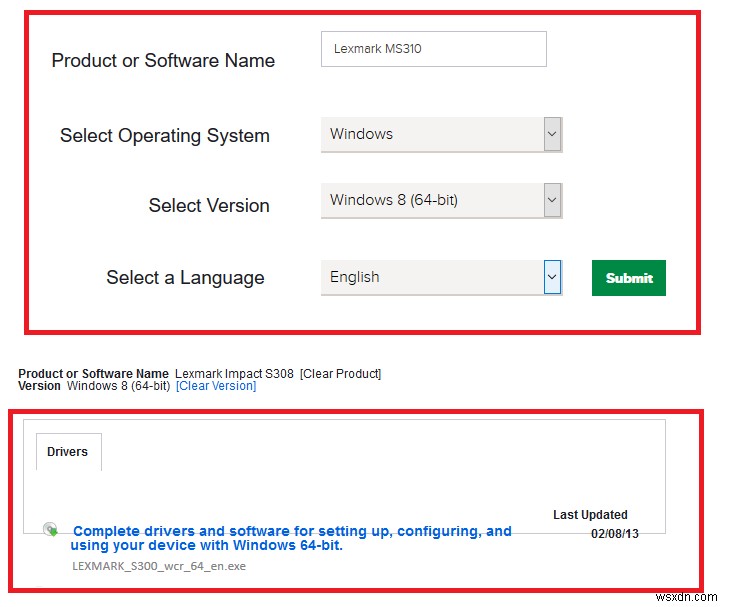
Task: Click the Last Updated column header
Action: click(590, 515)
